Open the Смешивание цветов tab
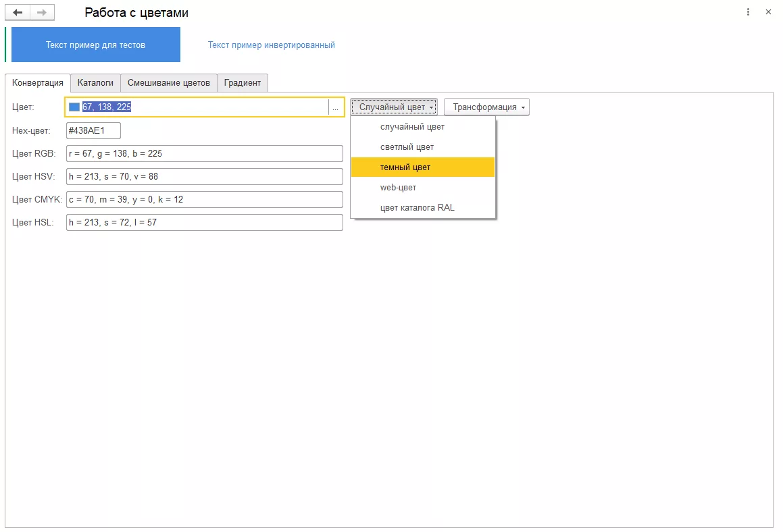Screen dimensions: 783x532 click(169, 83)
